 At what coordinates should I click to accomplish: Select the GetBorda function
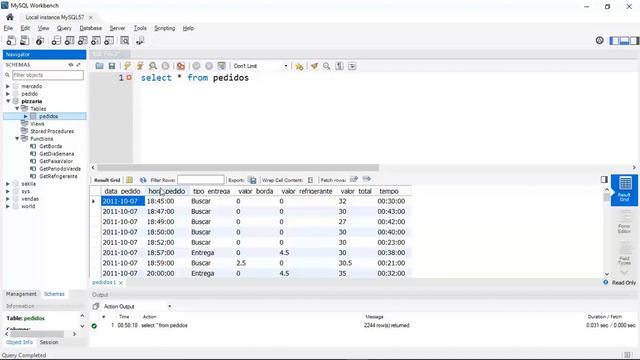(51, 146)
